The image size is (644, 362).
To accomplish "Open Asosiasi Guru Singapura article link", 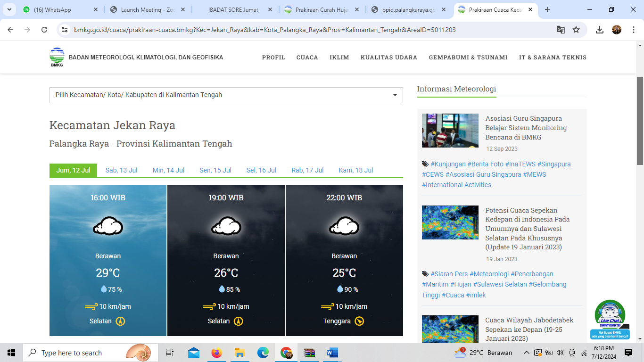I will pyautogui.click(x=526, y=128).
